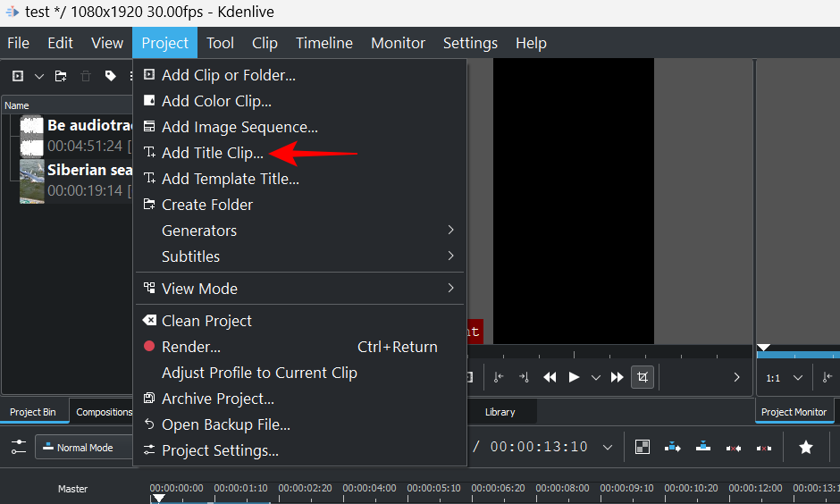Screen dimensions: 840x504
Task: Click the Set Zone In icon in clip monitor
Action: pos(499,377)
